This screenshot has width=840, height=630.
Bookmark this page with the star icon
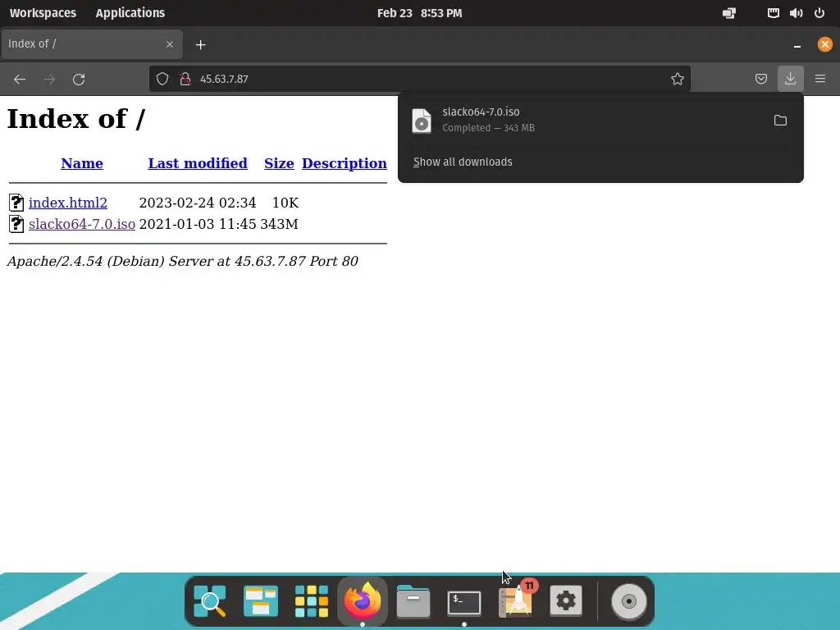[677, 80]
